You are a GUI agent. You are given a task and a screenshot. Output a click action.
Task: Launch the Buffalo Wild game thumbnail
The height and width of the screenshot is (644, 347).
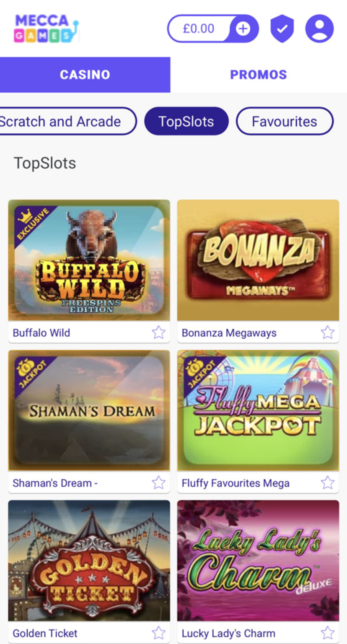pos(89,260)
